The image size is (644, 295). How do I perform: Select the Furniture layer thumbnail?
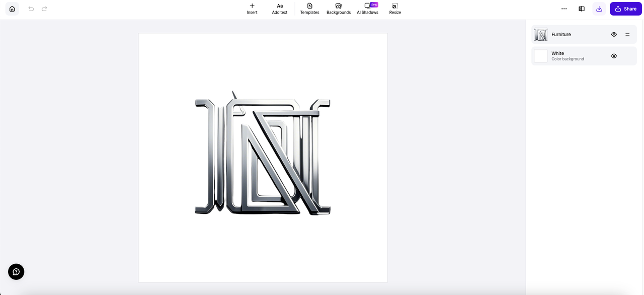coord(541,34)
